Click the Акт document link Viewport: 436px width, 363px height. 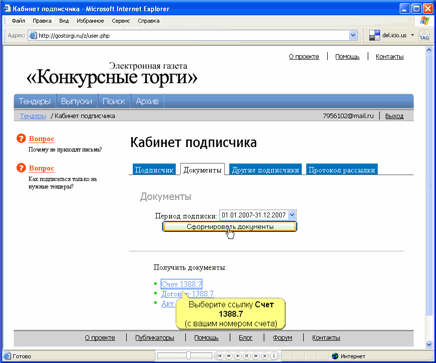(x=168, y=304)
